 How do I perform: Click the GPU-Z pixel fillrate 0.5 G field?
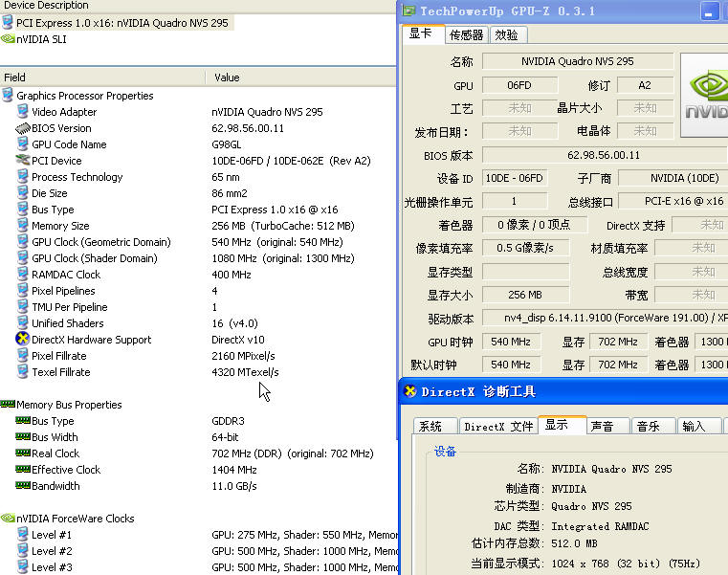point(525,248)
